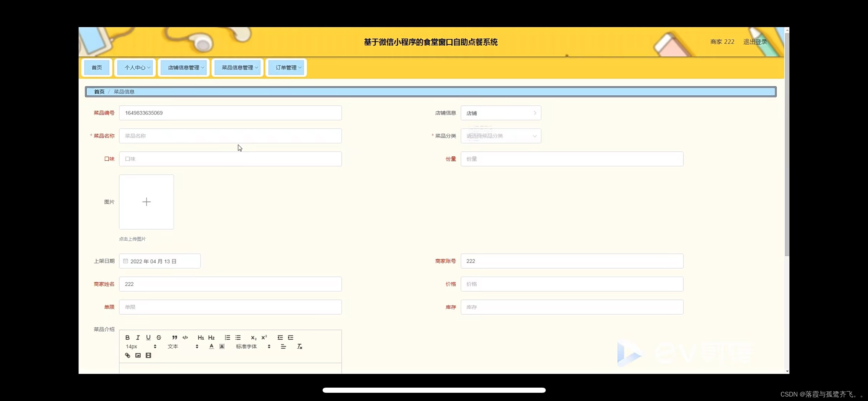Apply subscript formatting
Screen dimensions: 868x401
(254, 338)
